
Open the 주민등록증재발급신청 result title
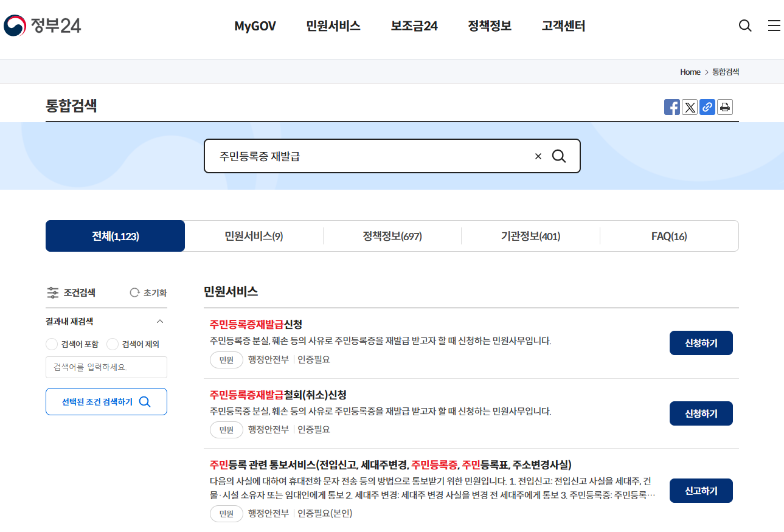click(x=256, y=324)
